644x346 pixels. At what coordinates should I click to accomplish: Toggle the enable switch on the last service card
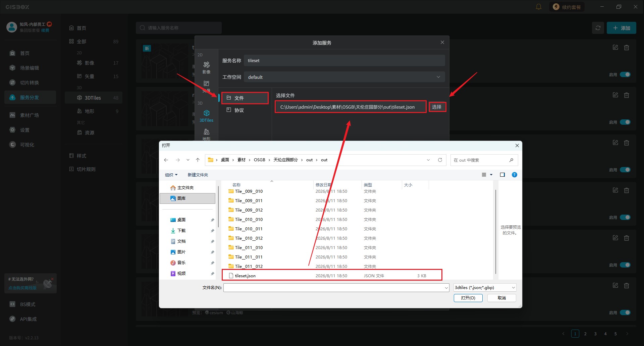pyautogui.click(x=625, y=312)
